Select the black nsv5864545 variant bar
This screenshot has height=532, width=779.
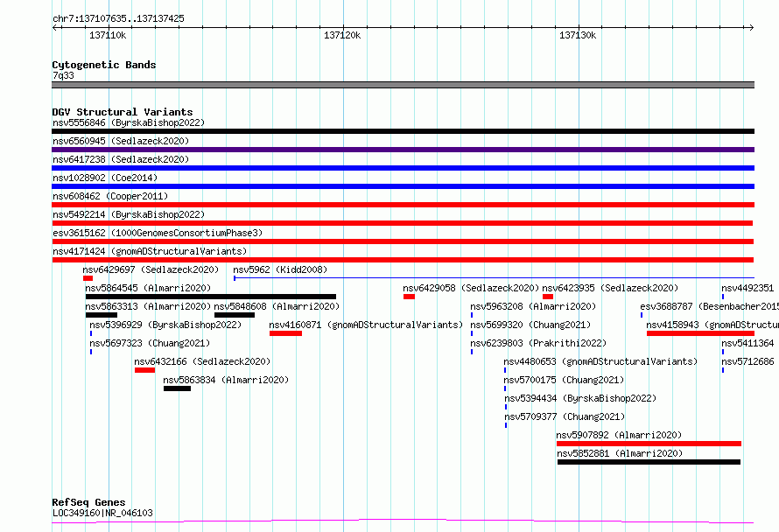click(x=211, y=297)
